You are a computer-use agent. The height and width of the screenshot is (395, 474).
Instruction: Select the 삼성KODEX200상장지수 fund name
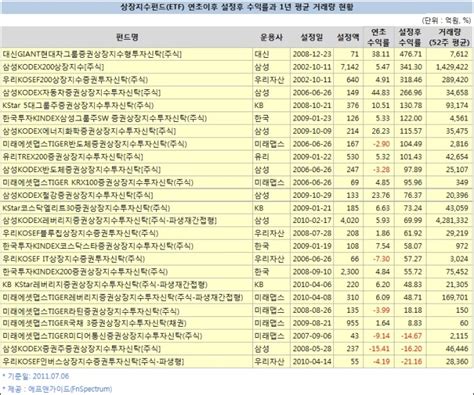click(53, 67)
